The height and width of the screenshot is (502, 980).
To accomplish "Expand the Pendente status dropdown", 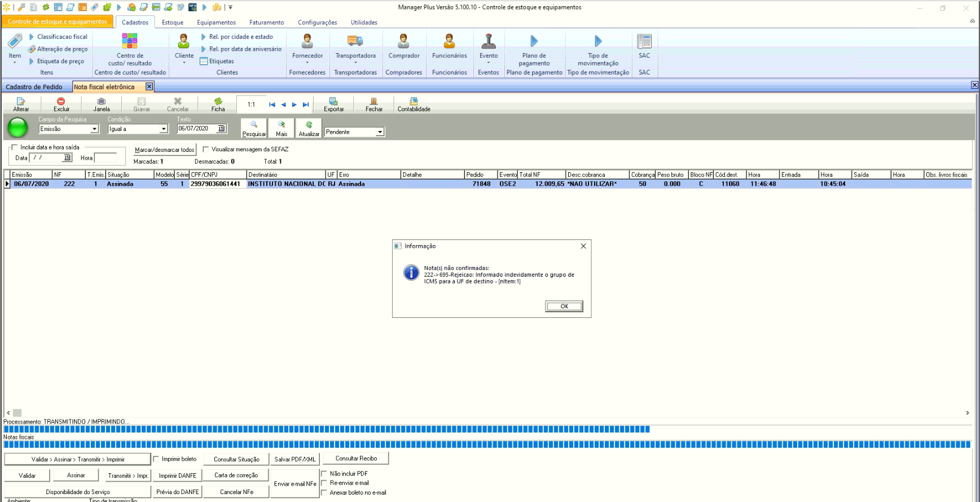I will 380,132.
